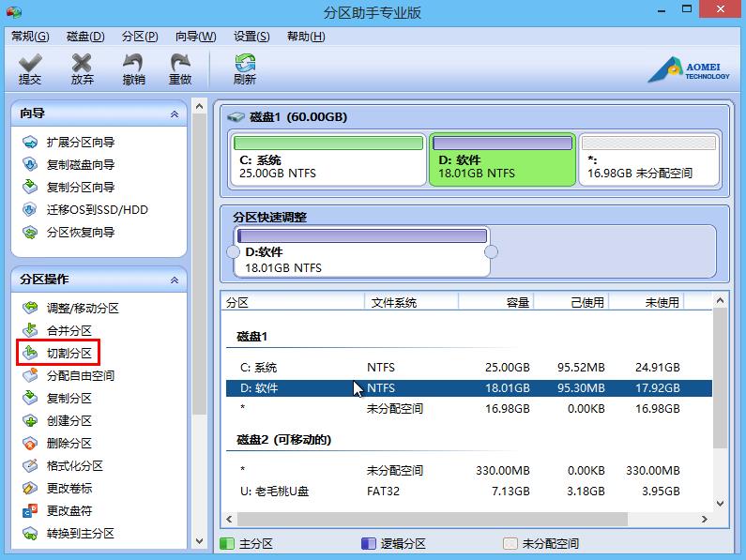Open the 设置(S) menu
The image size is (746, 560).
[x=251, y=37]
